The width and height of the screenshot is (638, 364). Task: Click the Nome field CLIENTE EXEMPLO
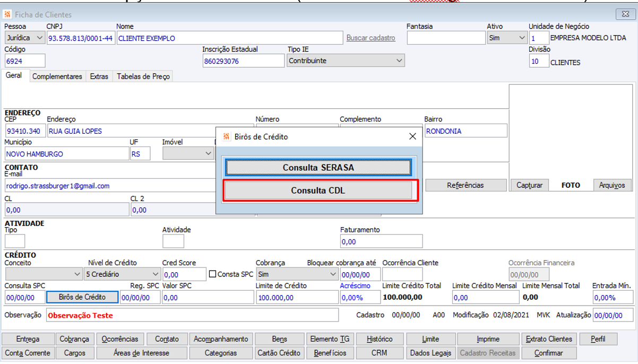point(229,38)
